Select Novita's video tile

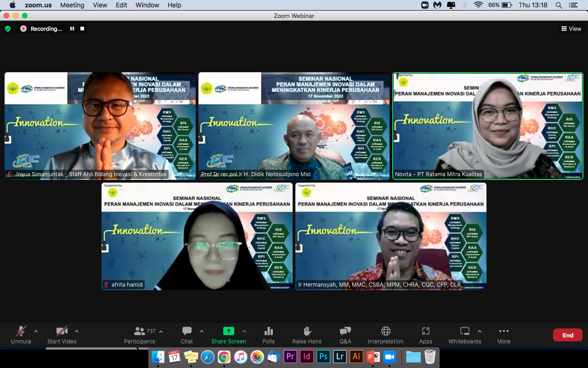487,126
